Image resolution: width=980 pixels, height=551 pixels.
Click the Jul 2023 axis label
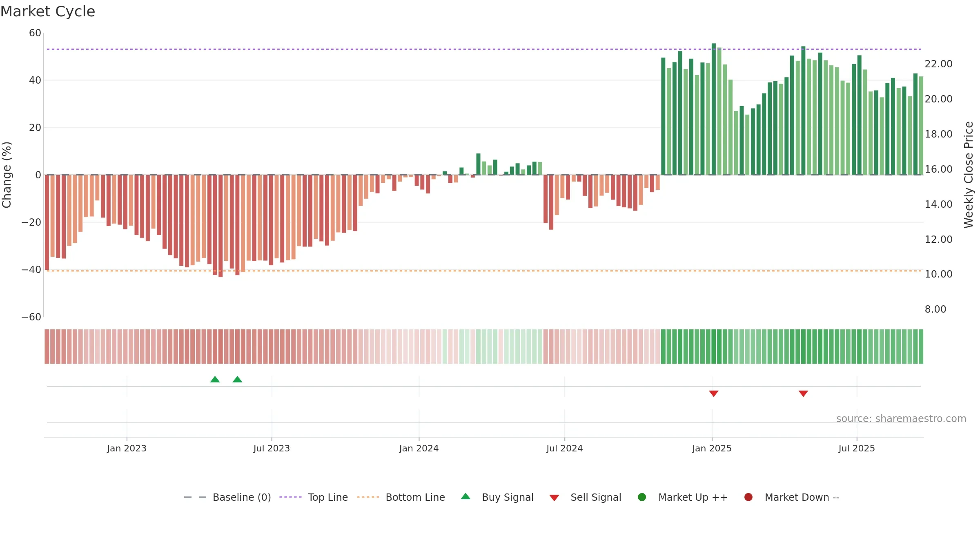point(272,449)
